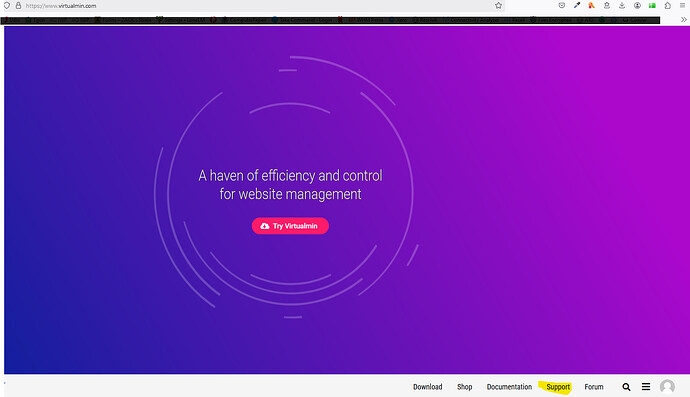690x397 pixels.
Task: Click the user avatar icon
Action: click(x=667, y=387)
